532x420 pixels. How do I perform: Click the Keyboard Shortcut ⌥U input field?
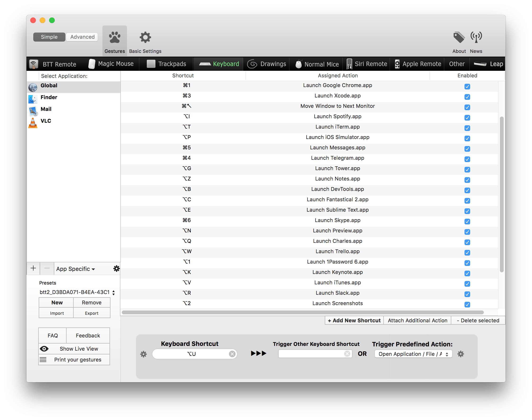click(194, 354)
